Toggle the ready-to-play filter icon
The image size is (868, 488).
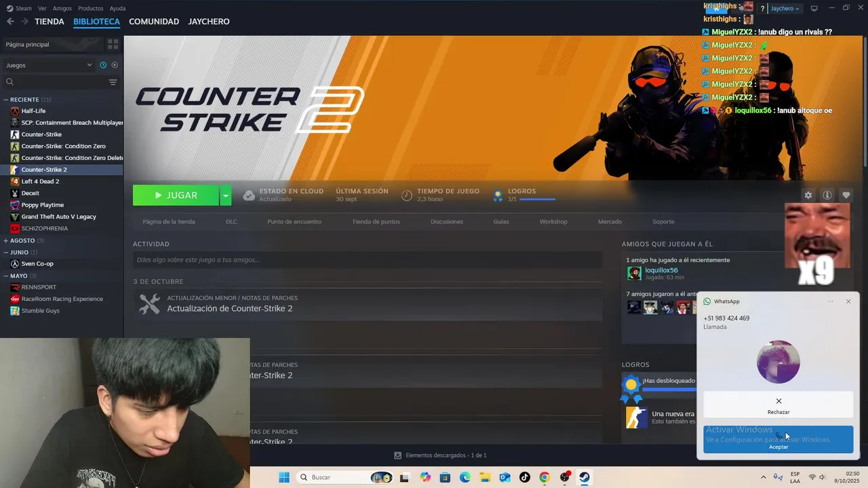[115, 65]
